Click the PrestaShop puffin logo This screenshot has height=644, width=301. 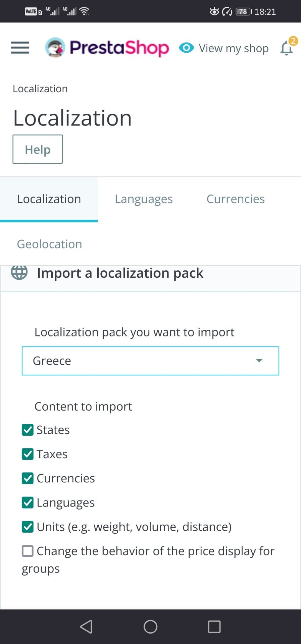pyautogui.click(x=55, y=47)
